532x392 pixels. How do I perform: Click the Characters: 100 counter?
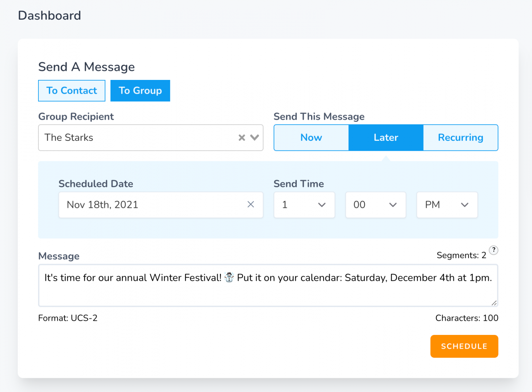click(467, 318)
